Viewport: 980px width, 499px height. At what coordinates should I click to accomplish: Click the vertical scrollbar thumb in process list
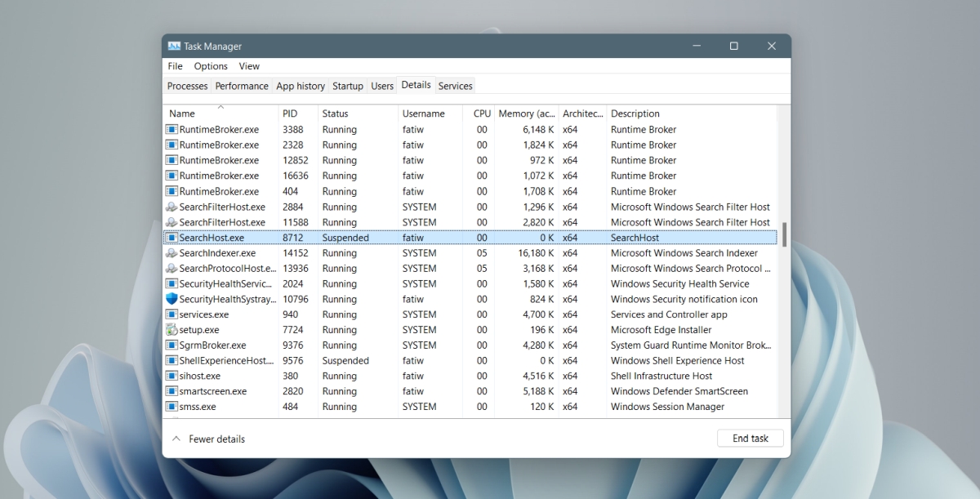pyautogui.click(x=785, y=234)
